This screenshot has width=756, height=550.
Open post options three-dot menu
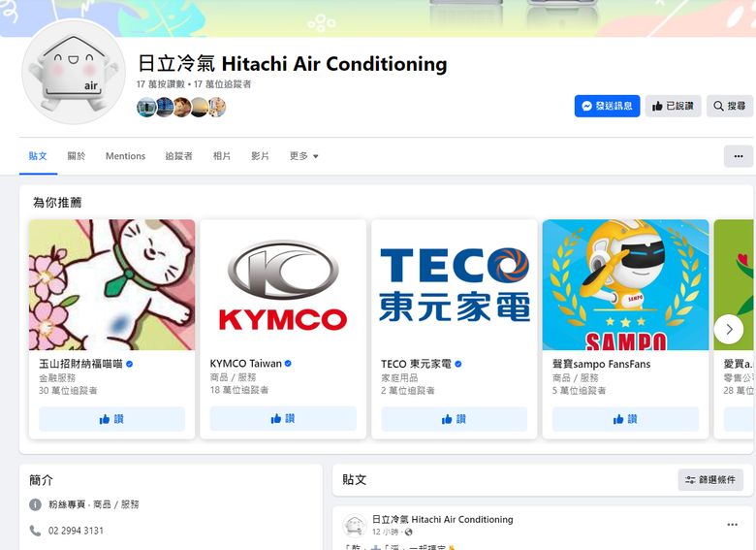(x=732, y=525)
